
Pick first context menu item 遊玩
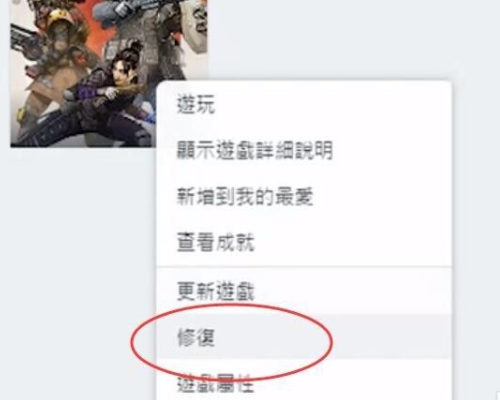point(304,104)
